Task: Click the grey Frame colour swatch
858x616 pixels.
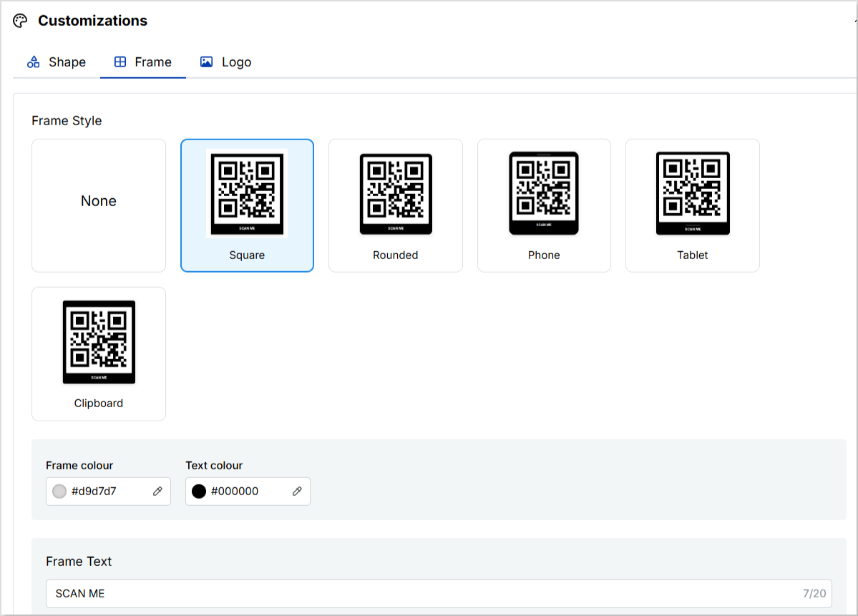Action: coord(59,492)
